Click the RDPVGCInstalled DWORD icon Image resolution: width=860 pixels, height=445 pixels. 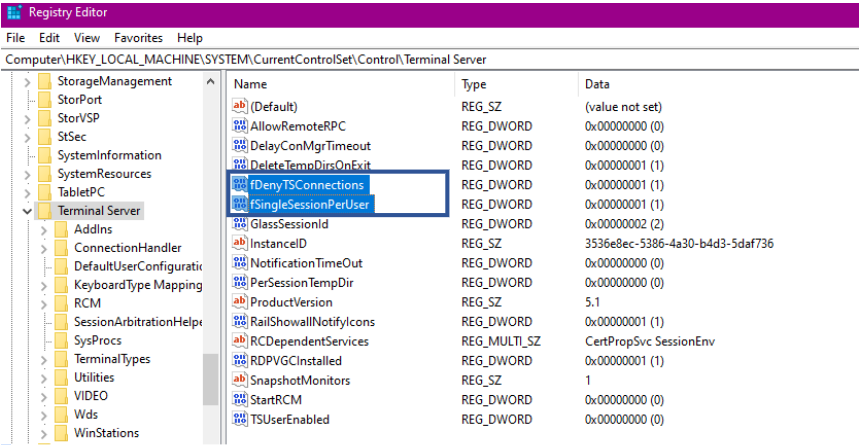point(240,360)
